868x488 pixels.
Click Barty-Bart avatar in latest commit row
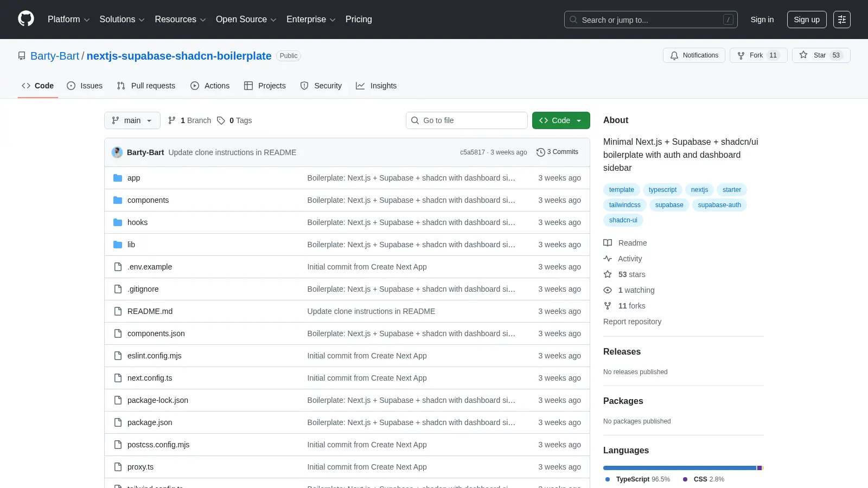pos(117,152)
